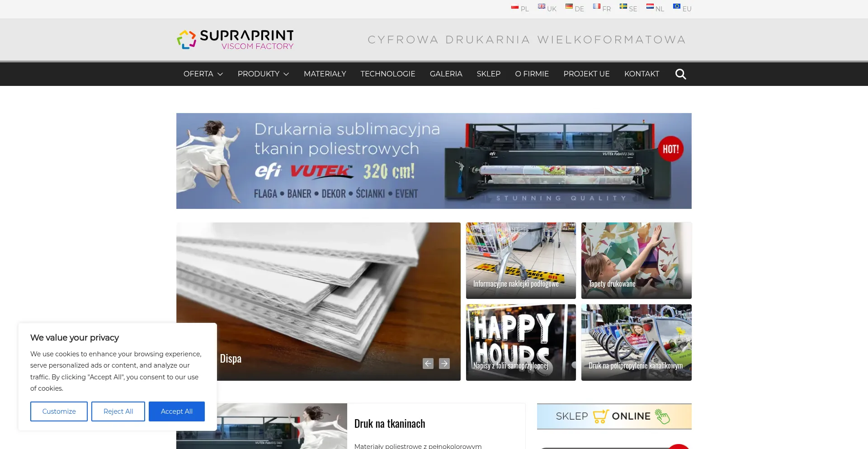This screenshot has width=868, height=449.
Task: Open the Dispa slide title
Action: tap(231, 359)
